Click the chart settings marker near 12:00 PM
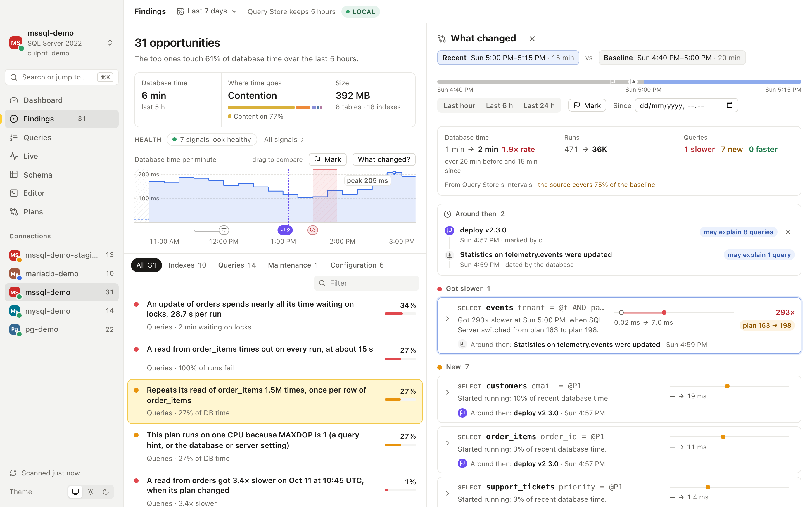 coord(224,230)
